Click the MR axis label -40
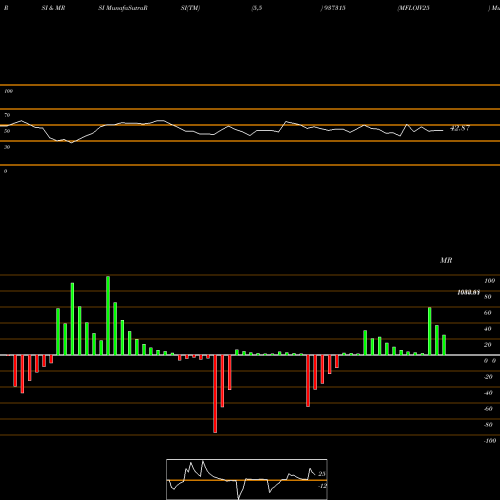This screenshot has width=500, height=500. point(488,393)
